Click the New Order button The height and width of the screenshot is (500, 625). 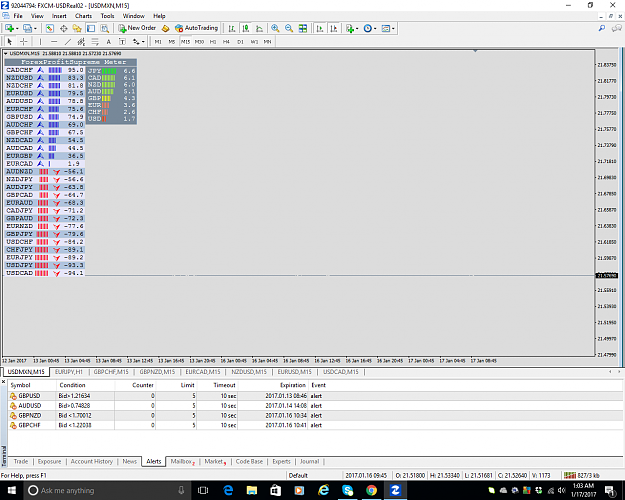pos(137,28)
